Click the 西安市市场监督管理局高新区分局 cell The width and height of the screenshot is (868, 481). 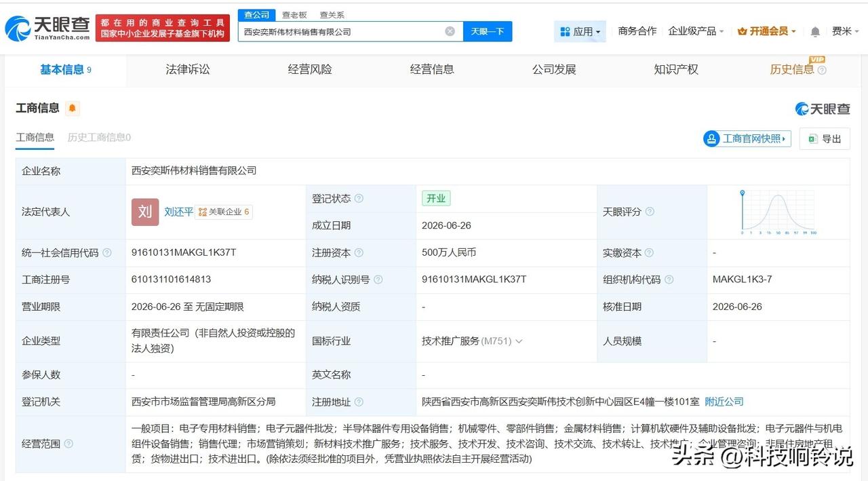click(x=203, y=402)
